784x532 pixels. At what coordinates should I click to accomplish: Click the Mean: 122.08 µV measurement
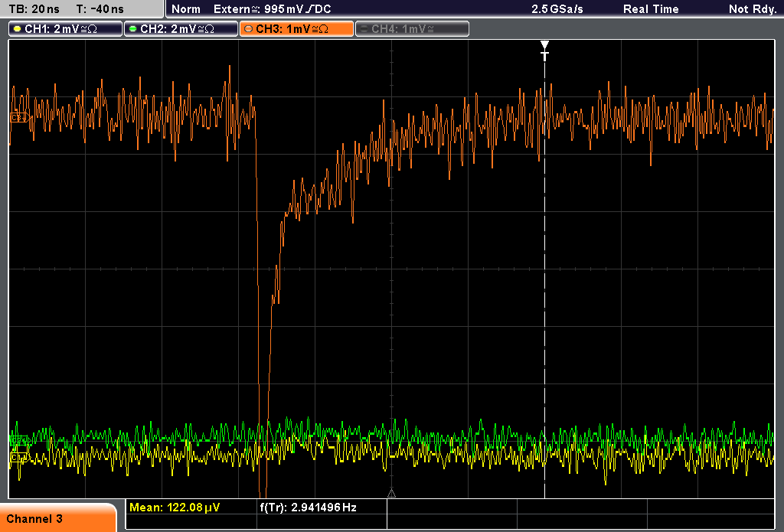175,508
